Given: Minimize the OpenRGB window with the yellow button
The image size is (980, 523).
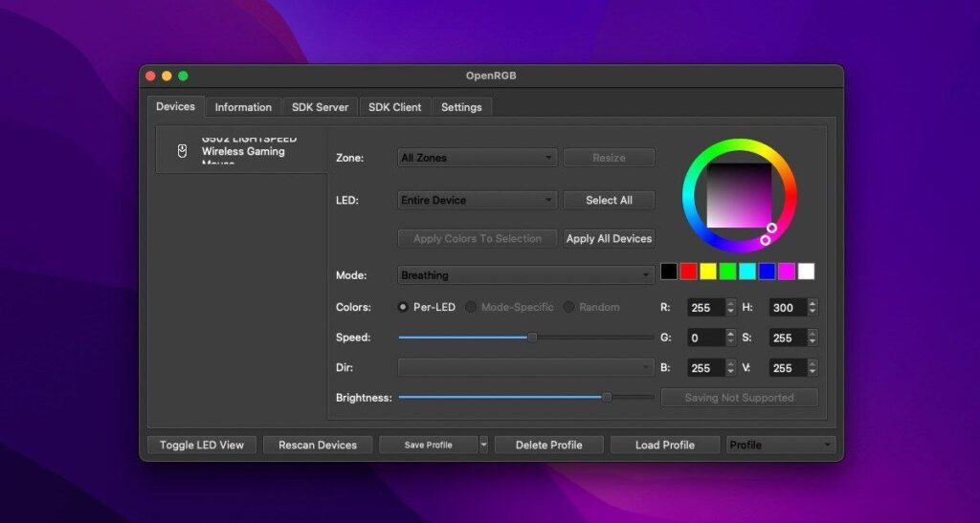Looking at the screenshot, I should click(167, 76).
